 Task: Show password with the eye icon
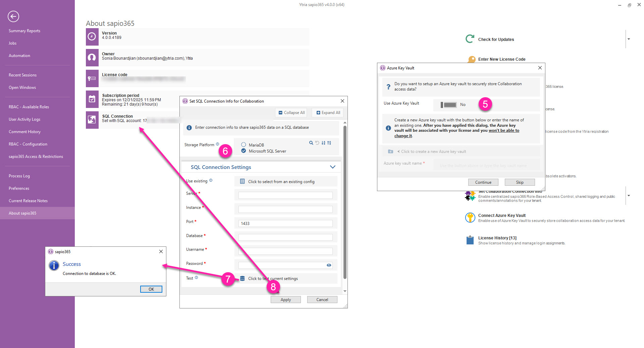pyautogui.click(x=329, y=265)
